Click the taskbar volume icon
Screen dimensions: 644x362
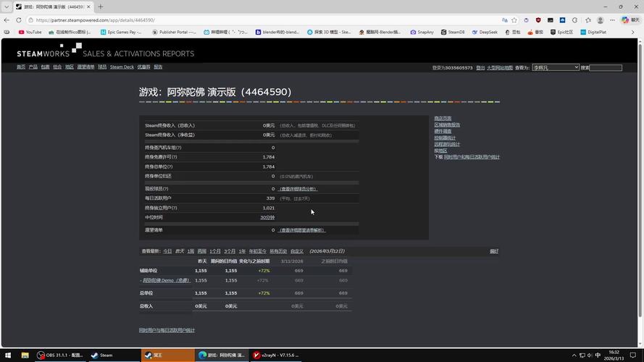(590, 355)
